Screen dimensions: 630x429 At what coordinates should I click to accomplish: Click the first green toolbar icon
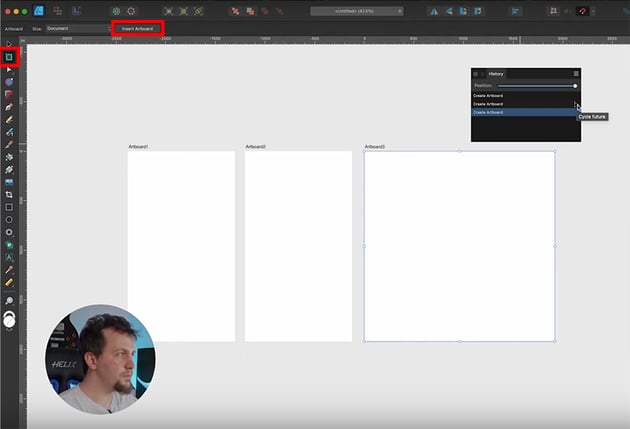(x=116, y=11)
